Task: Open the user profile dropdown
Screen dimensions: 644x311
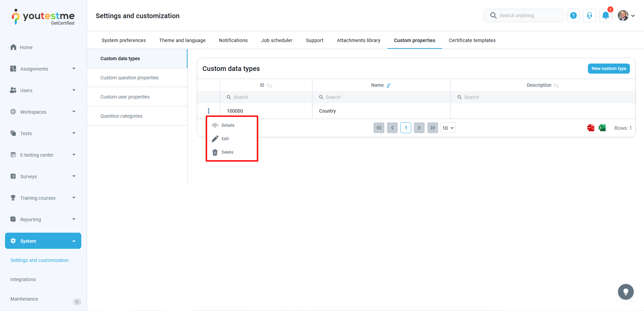Action: pyautogui.click(x=627, y=15)
